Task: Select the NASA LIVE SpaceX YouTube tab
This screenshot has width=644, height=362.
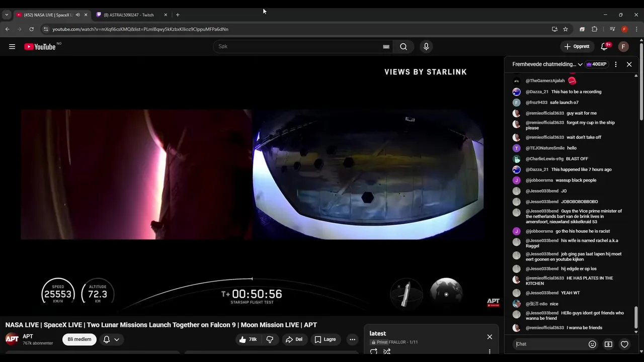Action: pyautogui.click(x=49, y=15)
